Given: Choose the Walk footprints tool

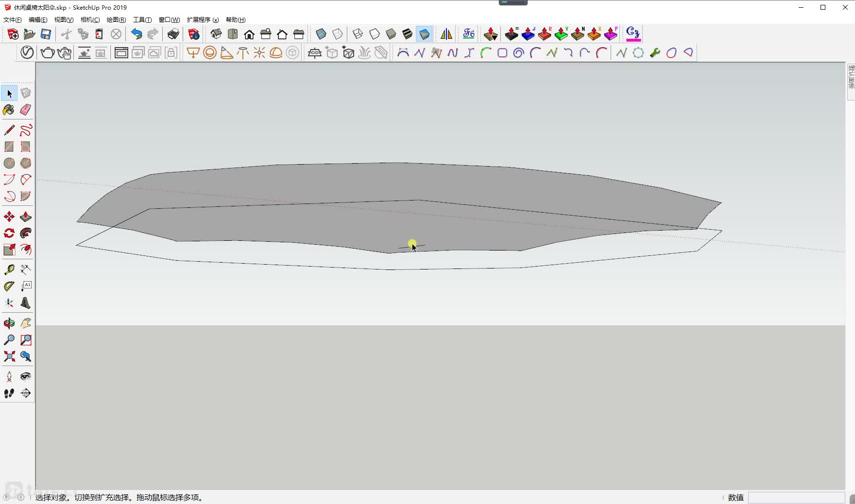Looking at the screenshot, I should pyautogui.click(x=9, y=393).
